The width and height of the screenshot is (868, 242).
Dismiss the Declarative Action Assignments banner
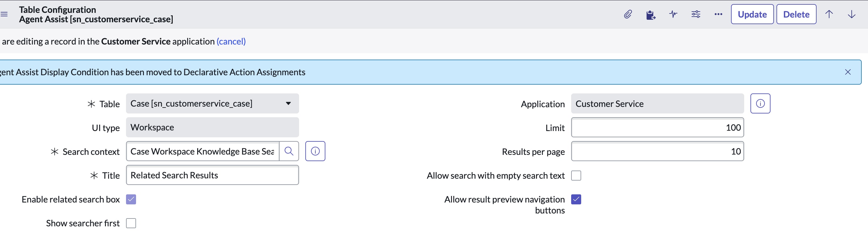point(848,72)
